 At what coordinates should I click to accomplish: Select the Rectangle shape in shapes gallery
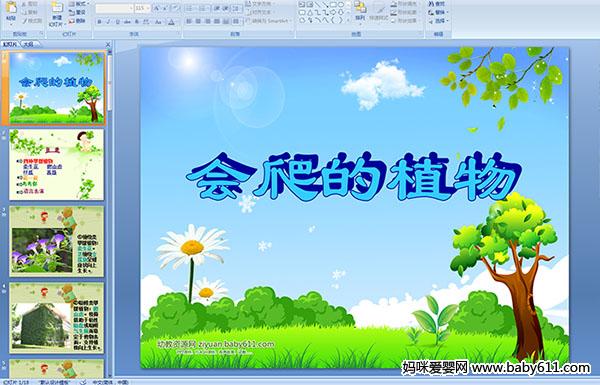[x=334, y=5]
